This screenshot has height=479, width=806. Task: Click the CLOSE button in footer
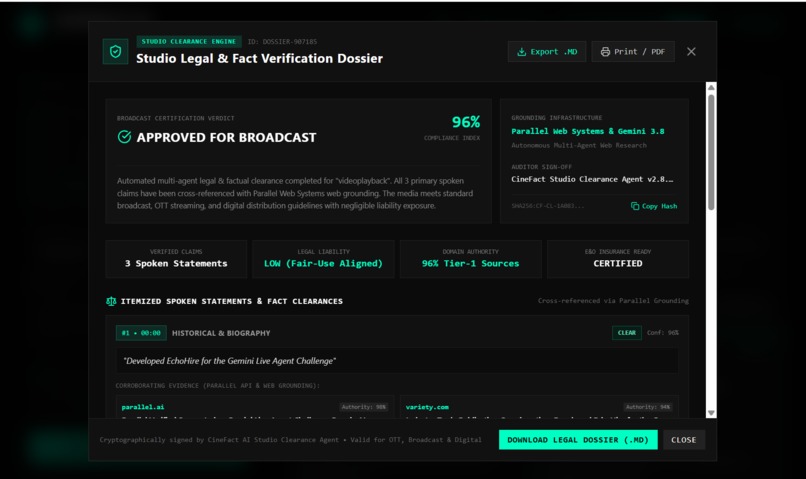[684, 440]
